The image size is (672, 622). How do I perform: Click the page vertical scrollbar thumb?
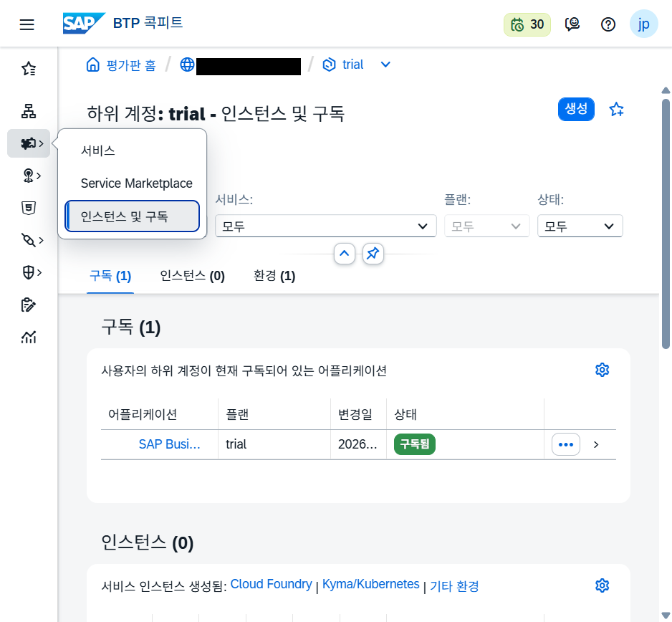(665, 224)
